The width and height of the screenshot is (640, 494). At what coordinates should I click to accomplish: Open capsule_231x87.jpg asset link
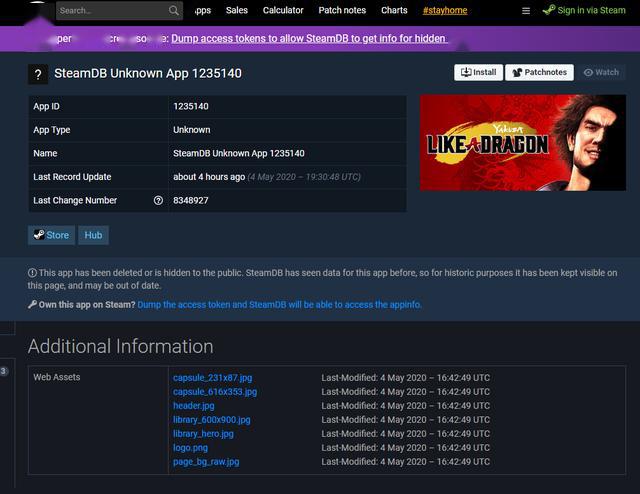tap(213, 378)
